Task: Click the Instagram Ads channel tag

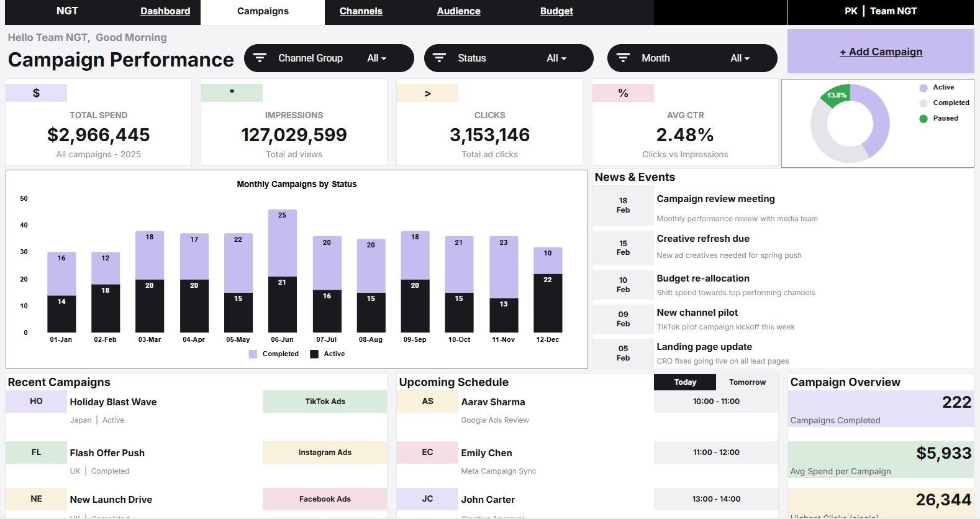Action: pyautogui.click(x=325, y=452)
